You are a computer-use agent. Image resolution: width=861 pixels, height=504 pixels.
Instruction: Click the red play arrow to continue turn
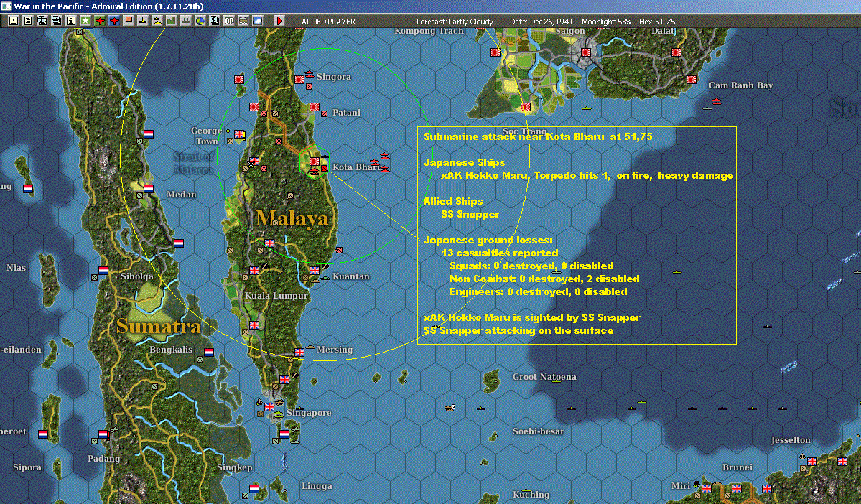pos(279,21)
